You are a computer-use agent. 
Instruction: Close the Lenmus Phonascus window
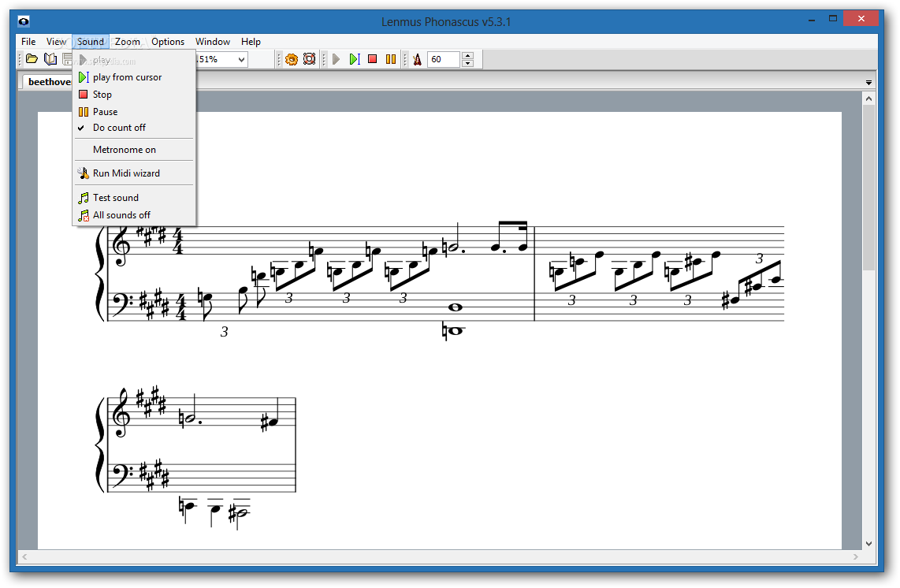pos(861,19)
